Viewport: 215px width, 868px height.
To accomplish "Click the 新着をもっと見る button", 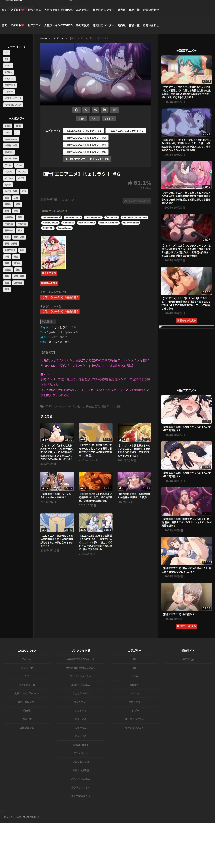I will (x=186, y=321).
